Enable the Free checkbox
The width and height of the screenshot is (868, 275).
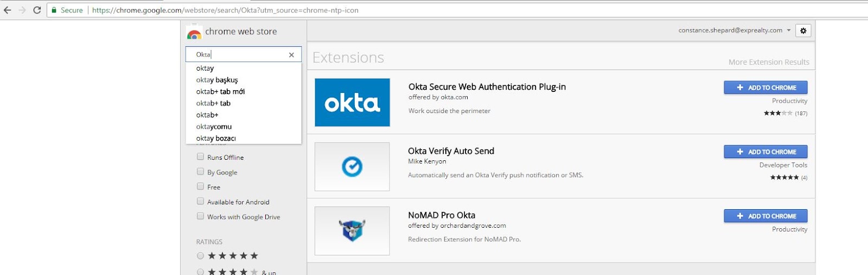pyautogui.click(x=200, y=186)
